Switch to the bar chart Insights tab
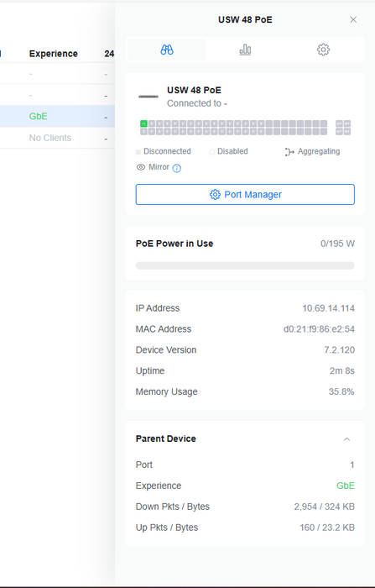The image size is (375, 588). coord(245,50)
